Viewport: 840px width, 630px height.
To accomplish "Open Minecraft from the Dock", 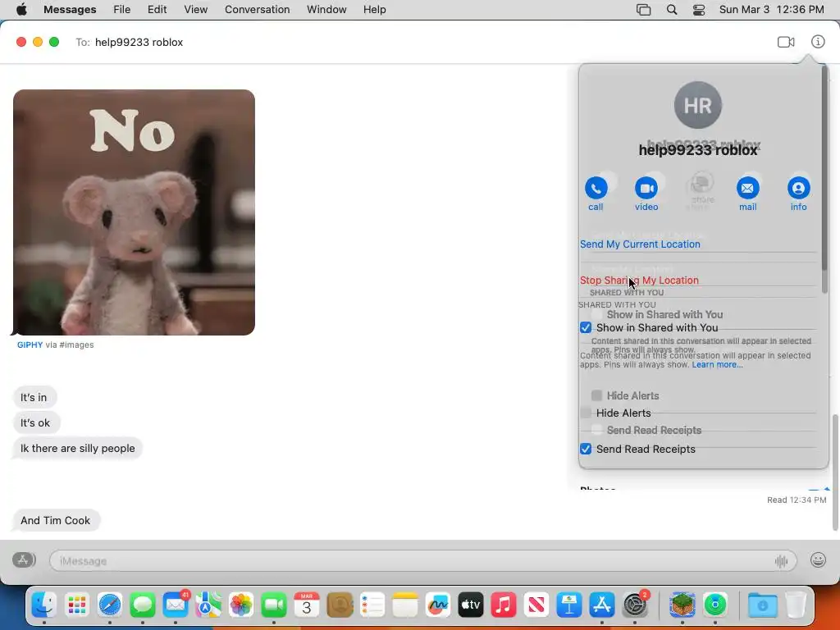I will (682, 605).
